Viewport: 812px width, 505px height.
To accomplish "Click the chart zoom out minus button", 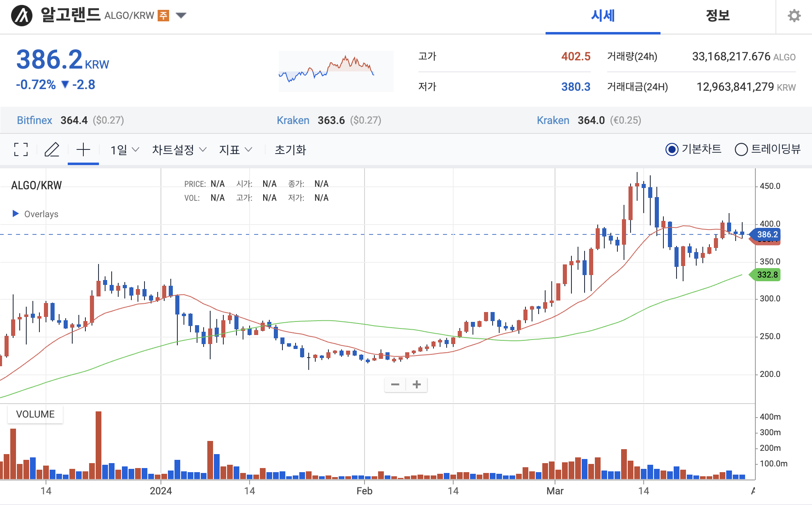I will [395, 385].
